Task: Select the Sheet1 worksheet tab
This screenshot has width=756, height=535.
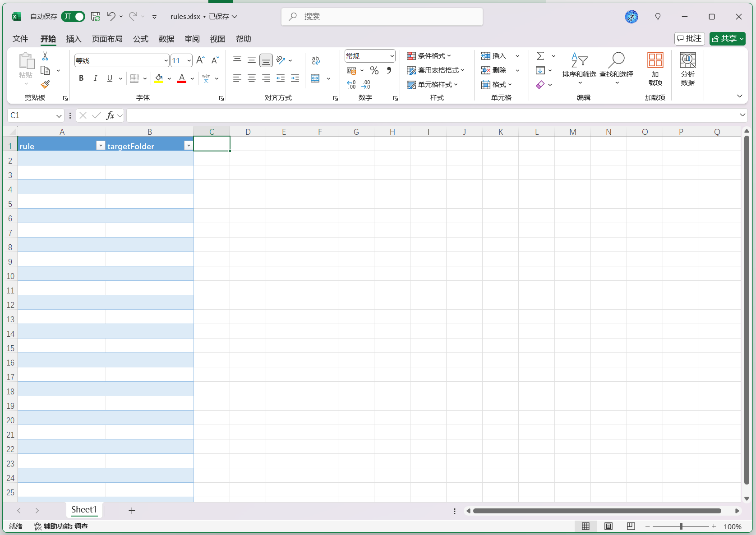Action: pos(84,510)
